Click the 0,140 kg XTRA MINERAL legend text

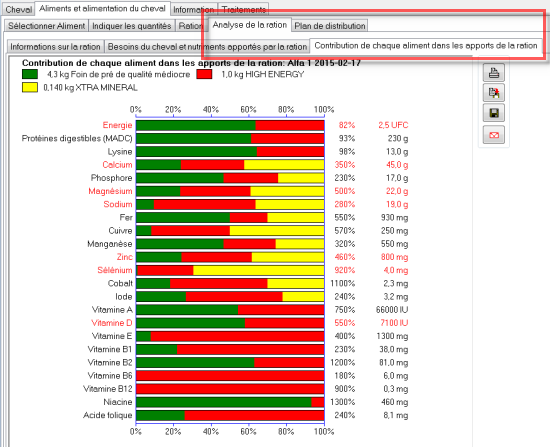pyautogui.click(x=90, y=88)
